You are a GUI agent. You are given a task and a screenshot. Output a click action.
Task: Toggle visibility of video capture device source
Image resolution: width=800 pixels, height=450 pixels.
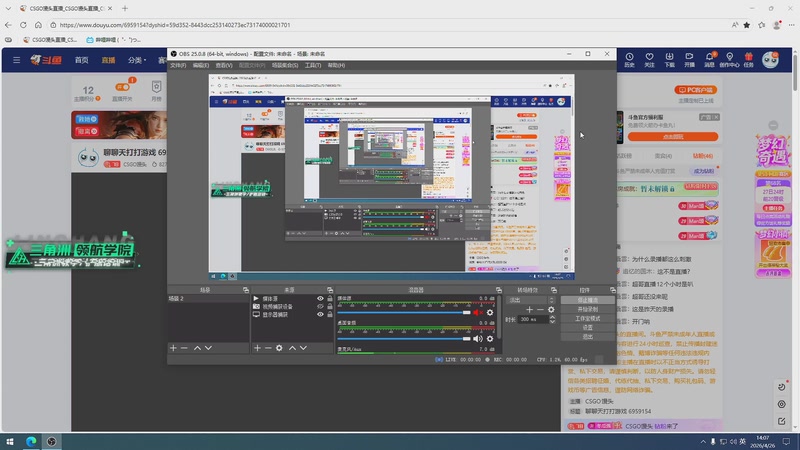tap(320, 307)
